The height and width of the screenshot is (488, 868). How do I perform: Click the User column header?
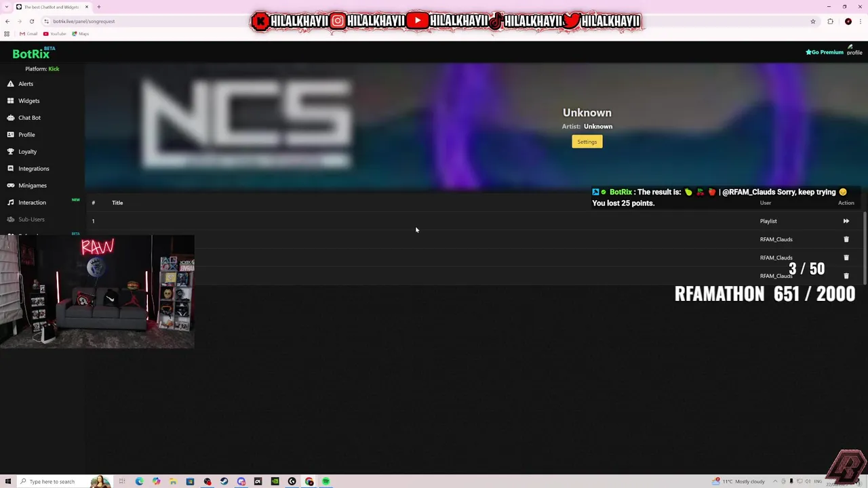coord(766,203)
